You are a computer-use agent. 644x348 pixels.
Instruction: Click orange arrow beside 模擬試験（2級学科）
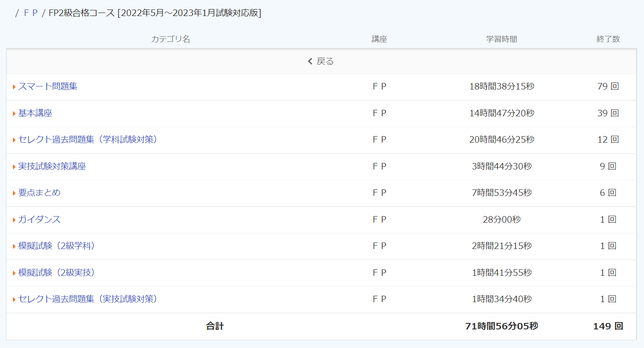click(x=14, y=246)
